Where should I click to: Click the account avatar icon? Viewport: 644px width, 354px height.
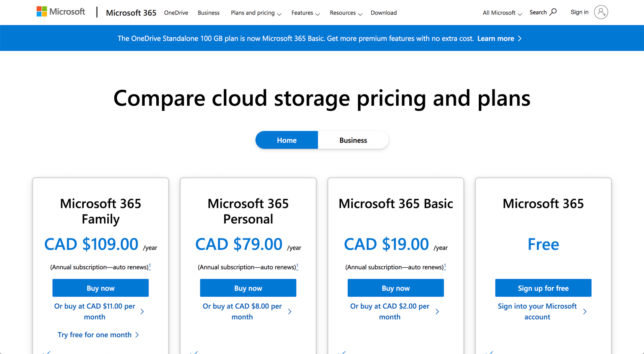click(601, 12)
